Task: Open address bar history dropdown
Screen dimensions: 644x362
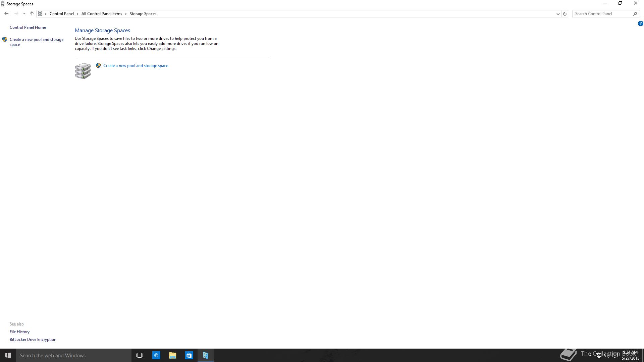Action: click(558, 14)
